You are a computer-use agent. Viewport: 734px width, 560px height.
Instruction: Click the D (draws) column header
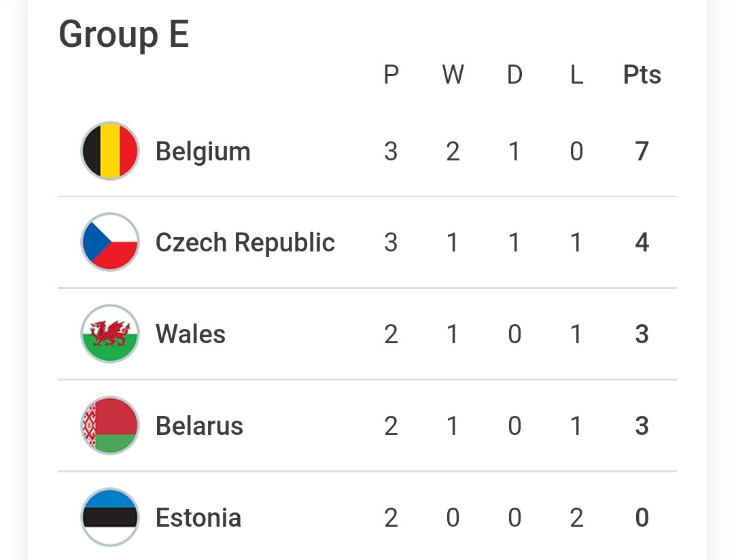(514, 75)
